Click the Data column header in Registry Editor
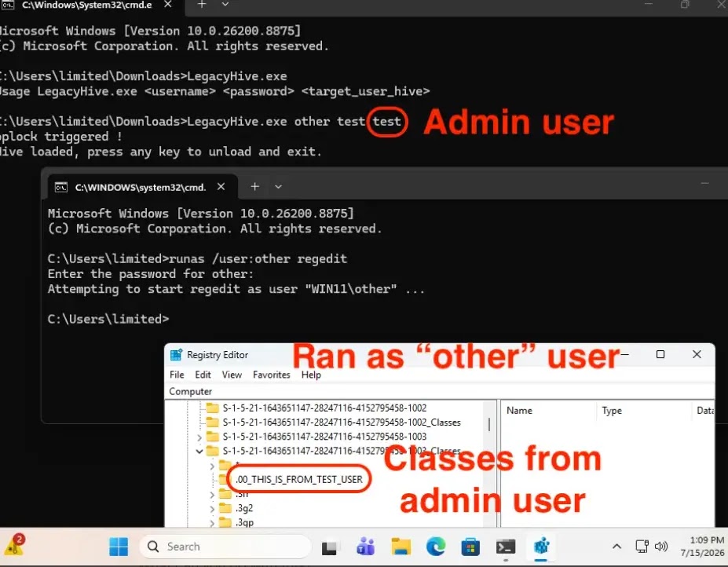Viewport: 728px width, 567px height. pos(704,411)
